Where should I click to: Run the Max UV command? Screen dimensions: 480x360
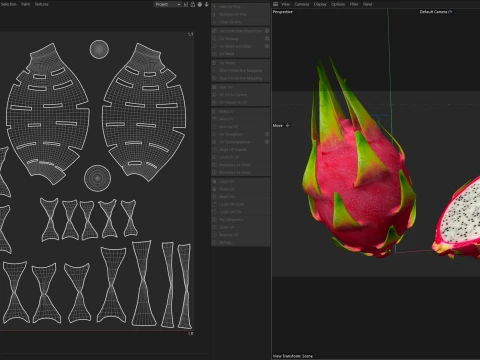point(240,87)
